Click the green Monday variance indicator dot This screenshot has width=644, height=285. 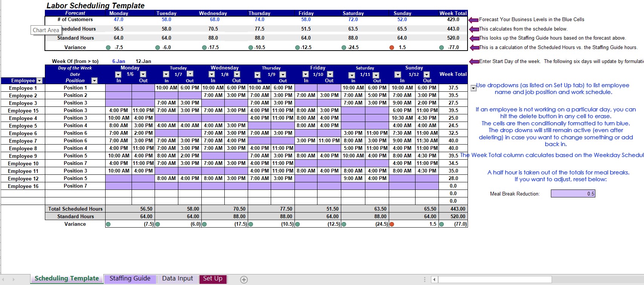coord(108,48)
